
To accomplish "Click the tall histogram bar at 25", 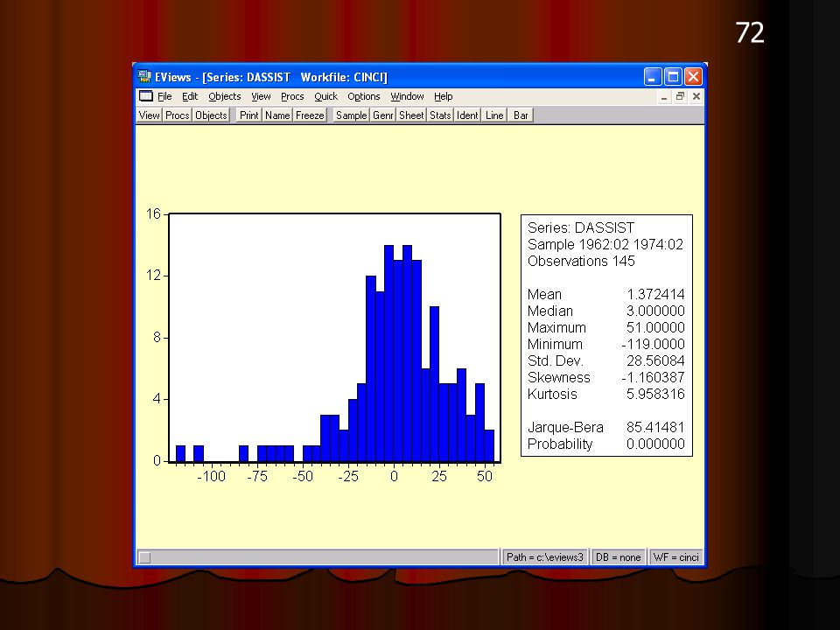I will (435, 384).
